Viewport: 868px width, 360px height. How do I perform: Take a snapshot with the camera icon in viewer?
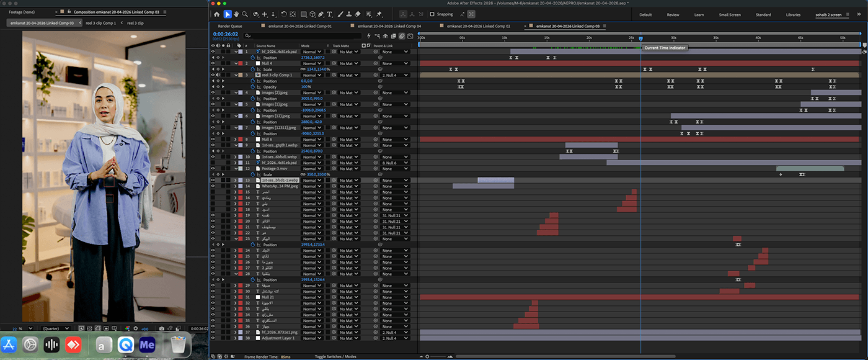[162, 328]
